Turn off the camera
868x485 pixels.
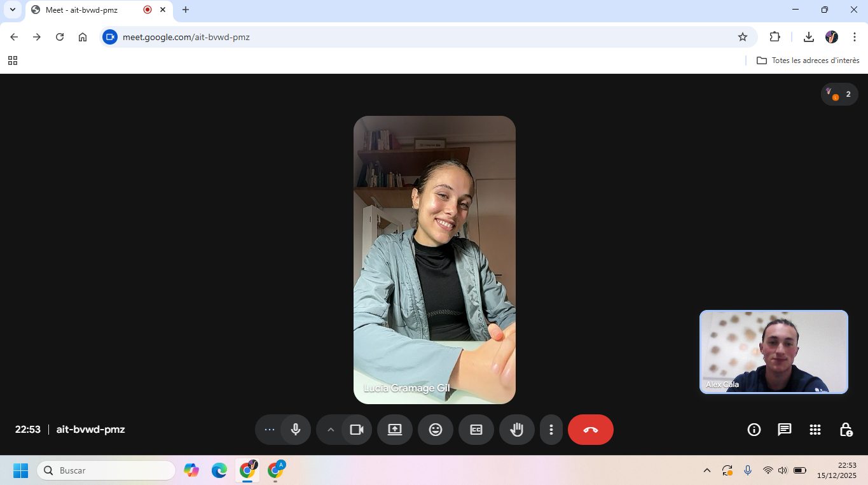tap(357, 430)
